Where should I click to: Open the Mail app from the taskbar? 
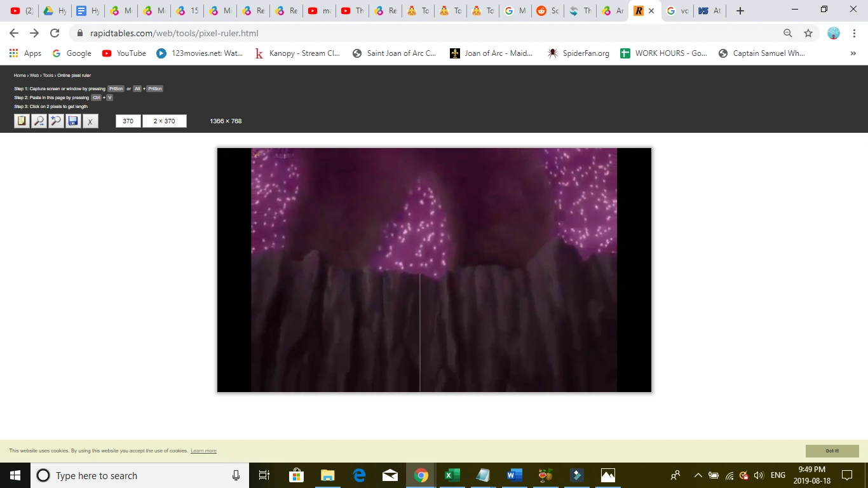390,475
